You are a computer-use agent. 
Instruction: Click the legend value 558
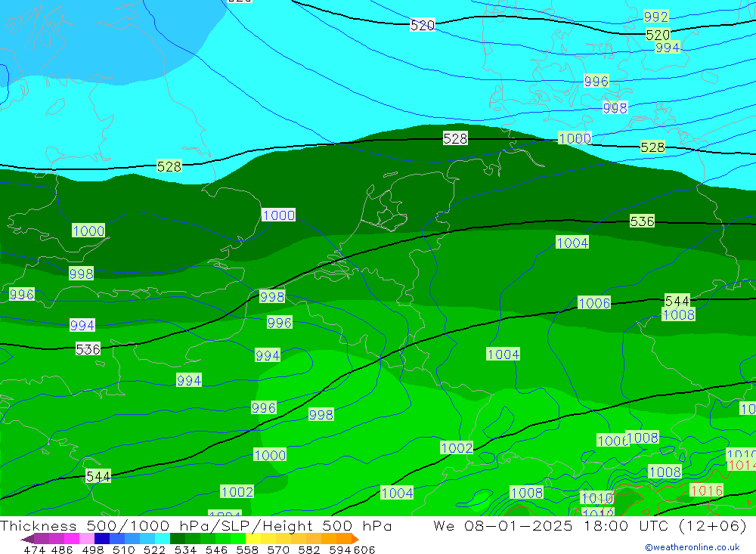pyautogui.click(x=247, y=549)
